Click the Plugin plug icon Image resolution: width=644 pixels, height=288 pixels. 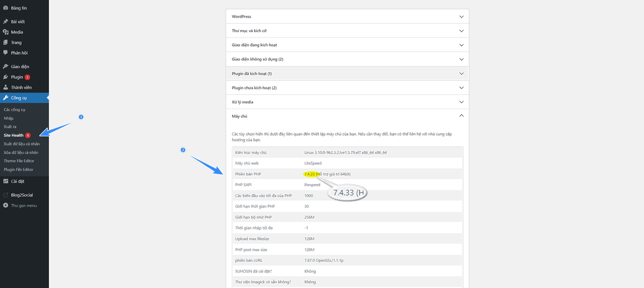[x=5, y=77]
